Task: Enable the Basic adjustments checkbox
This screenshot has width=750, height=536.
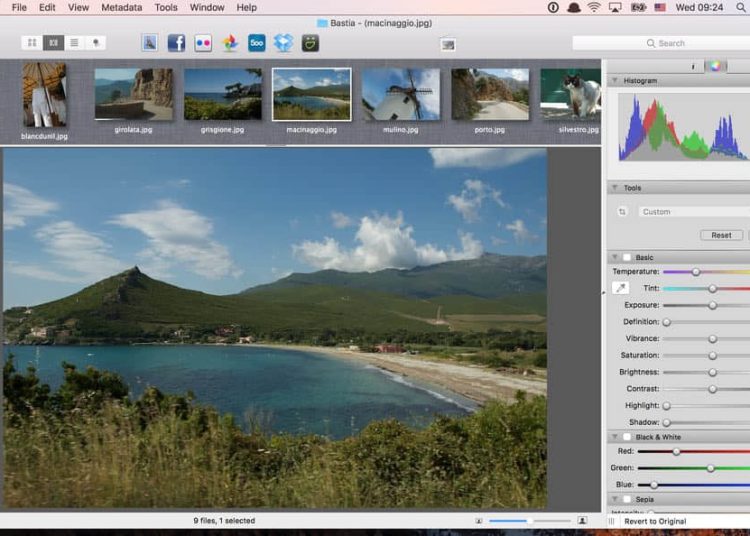Action: pos(627,257)
